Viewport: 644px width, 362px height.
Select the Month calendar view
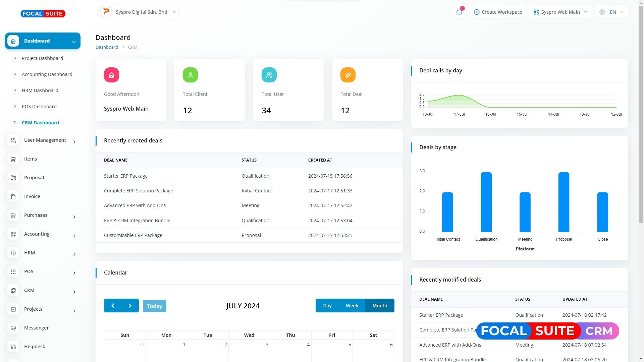tap(380, 306)
